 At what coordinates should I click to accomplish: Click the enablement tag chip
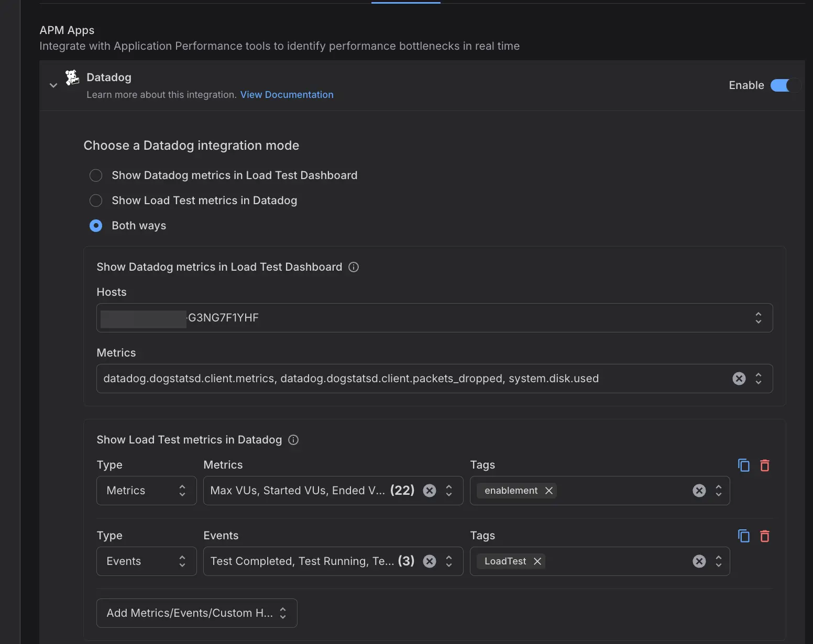[517, 491]
